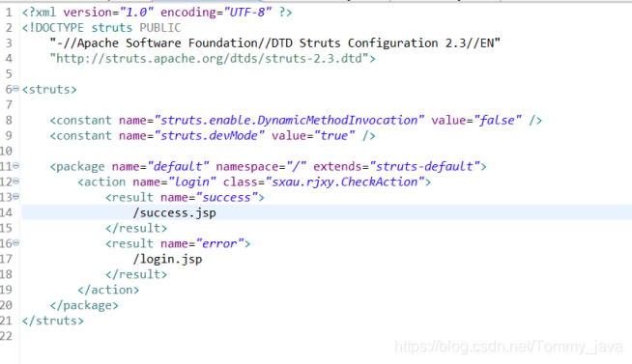Collapse the package element fold at line 11
The height and width of the screenshot is (364, 632).
(x=15, y=165)
